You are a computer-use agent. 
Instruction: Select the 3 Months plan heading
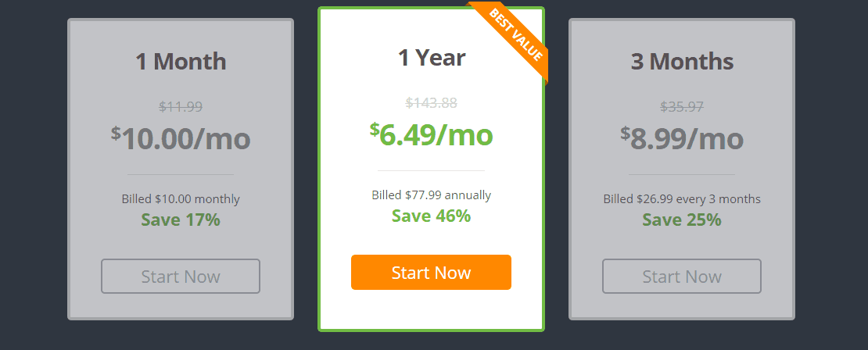[682, 61]
